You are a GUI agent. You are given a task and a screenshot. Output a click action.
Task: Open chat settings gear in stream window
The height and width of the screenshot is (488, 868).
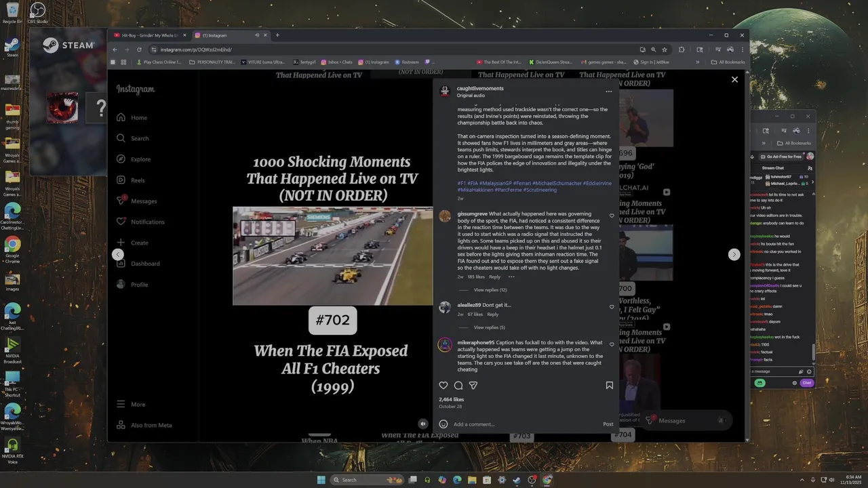795,383
